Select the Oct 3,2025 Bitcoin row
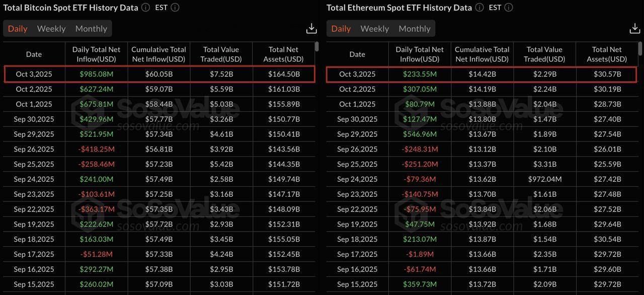 pos(159,74)
